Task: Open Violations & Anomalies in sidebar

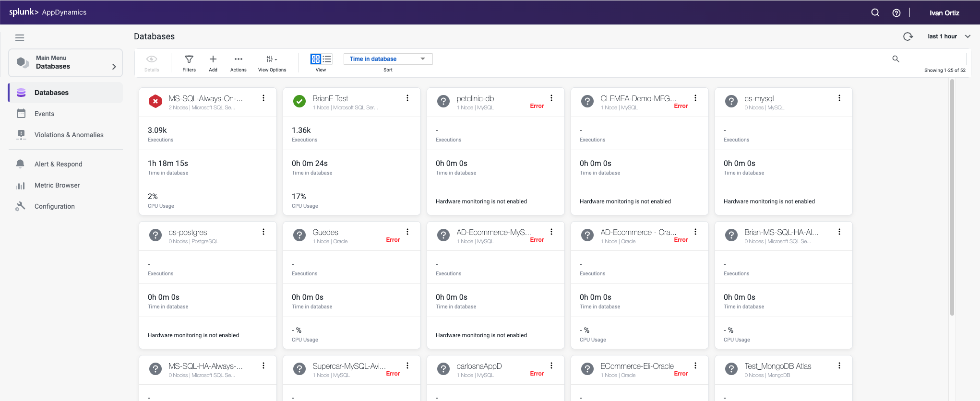Action: [x=69, y=135]
